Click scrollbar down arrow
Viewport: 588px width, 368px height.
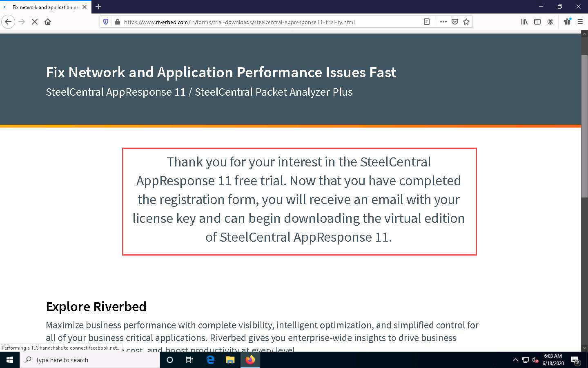pyautogui.click(x=584, y=348)
